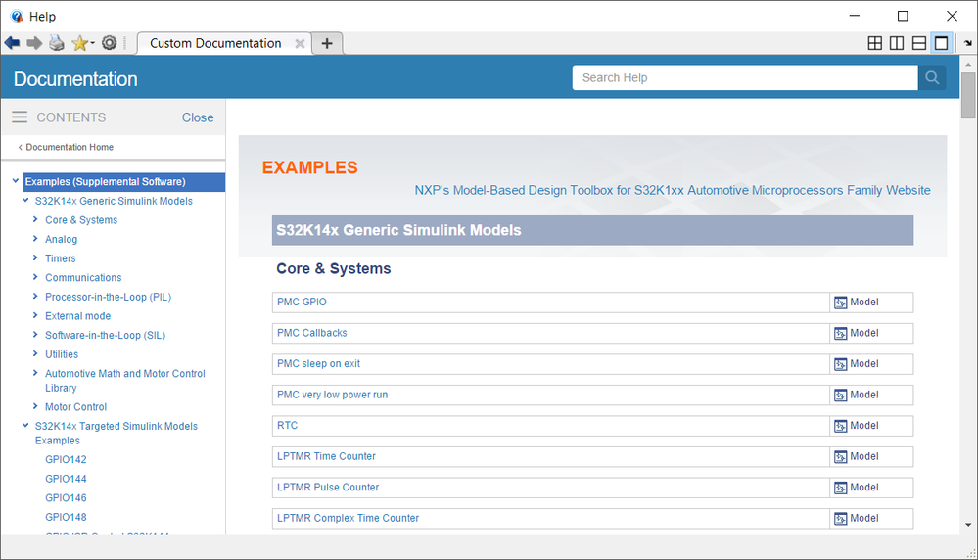The width and height of the screenshot is (978, 560).
Task: Go forward with the gray forward arrow
Action: coord(34,43)
